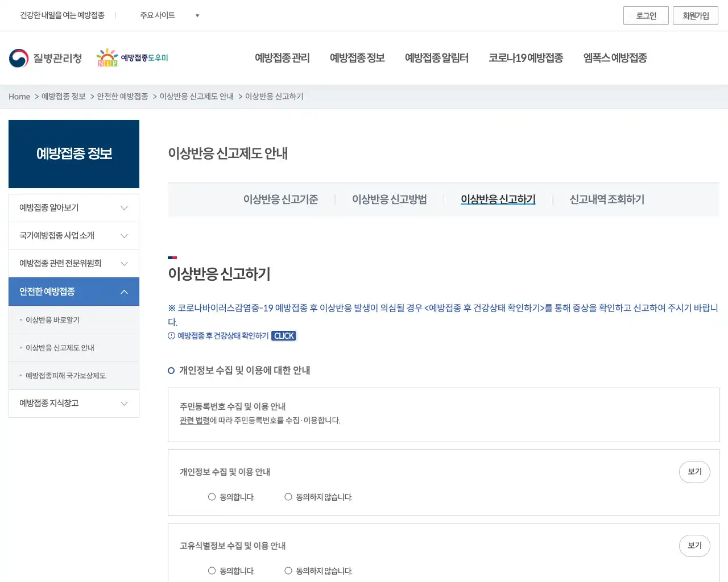Click the 로그인 button
Screen dimensions: 728x582
pyautogui.click(x=646, y=15)
